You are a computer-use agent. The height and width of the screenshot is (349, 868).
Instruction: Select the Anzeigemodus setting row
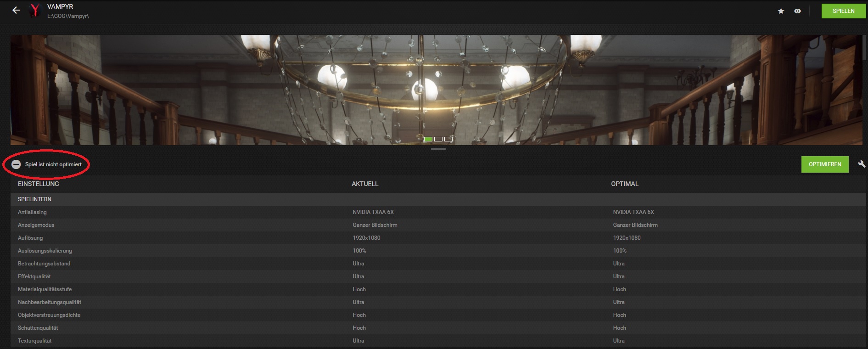pyautogui.click(x=438, y=225)
